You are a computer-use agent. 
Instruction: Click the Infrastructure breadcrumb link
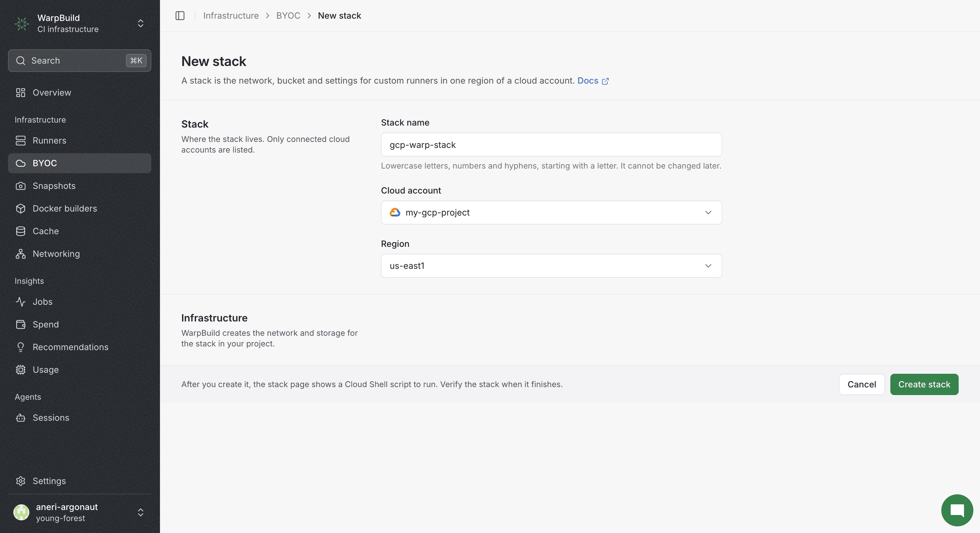(x=231, y=16)
